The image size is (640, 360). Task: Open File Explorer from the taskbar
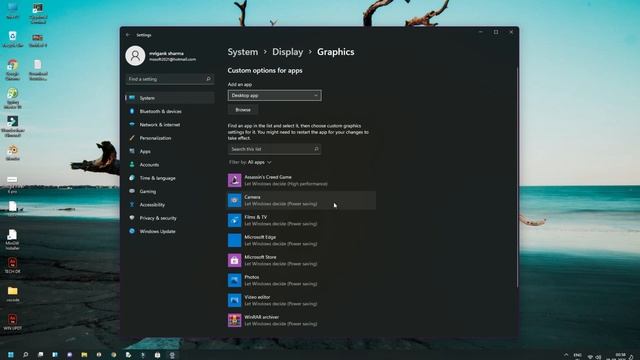tap(84, 355)
